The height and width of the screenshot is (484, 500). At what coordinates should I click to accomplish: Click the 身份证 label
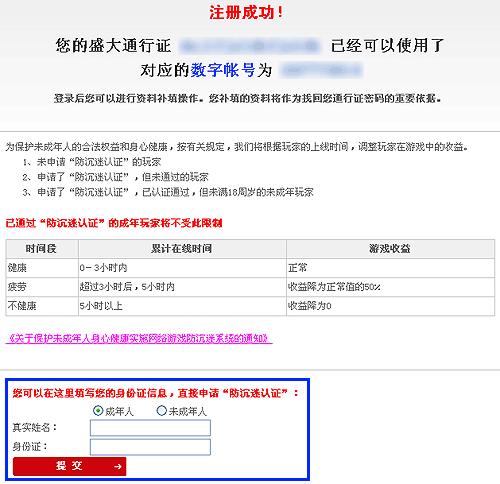(x=30, y=447)
